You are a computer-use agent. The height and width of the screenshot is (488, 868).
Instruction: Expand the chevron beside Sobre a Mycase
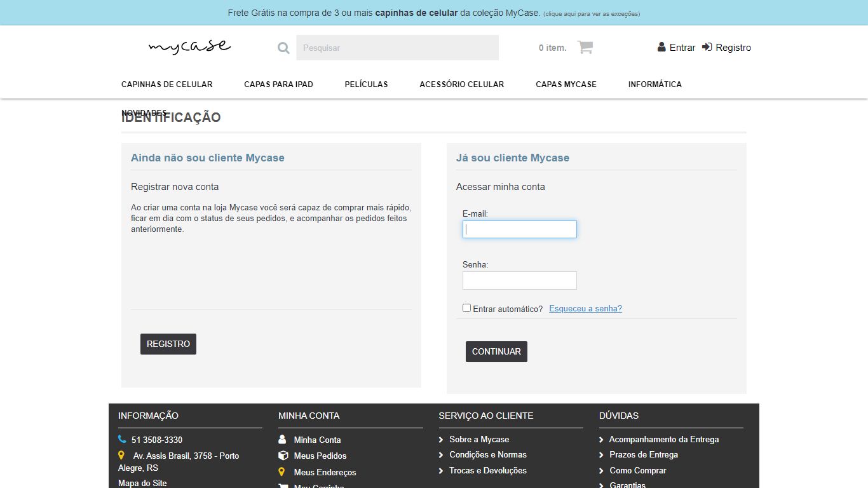pos(441,439)
